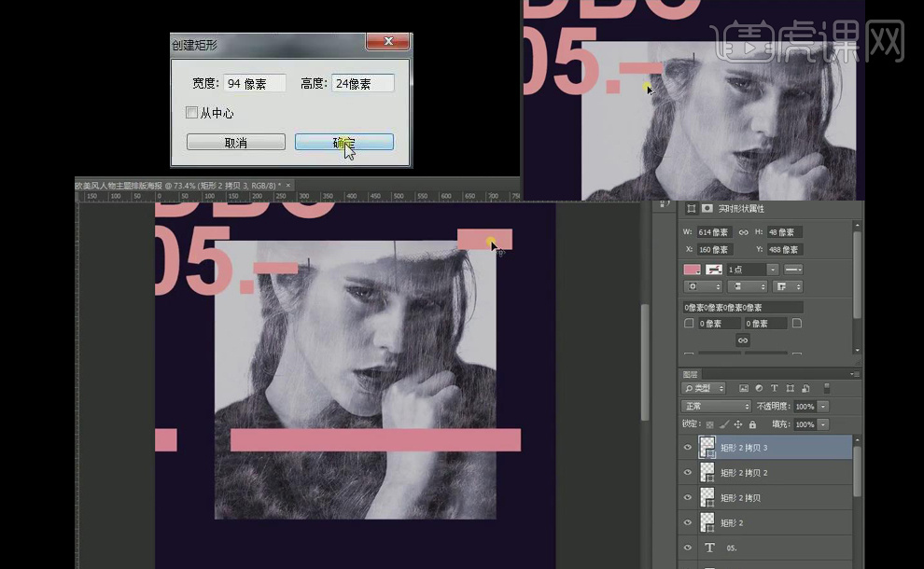924x569 pixels.
Task: Filter layers by shape layer icon
Action: pos(791,388)
